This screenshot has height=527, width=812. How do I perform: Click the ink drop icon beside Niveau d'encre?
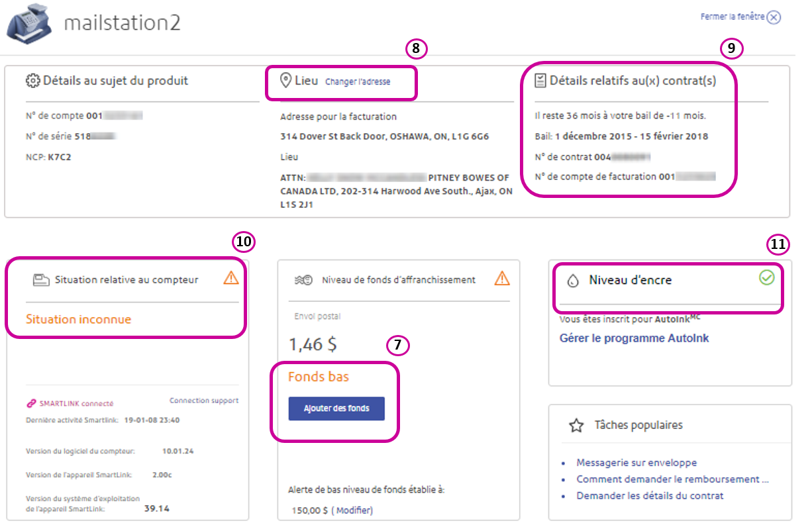[574, 281]
